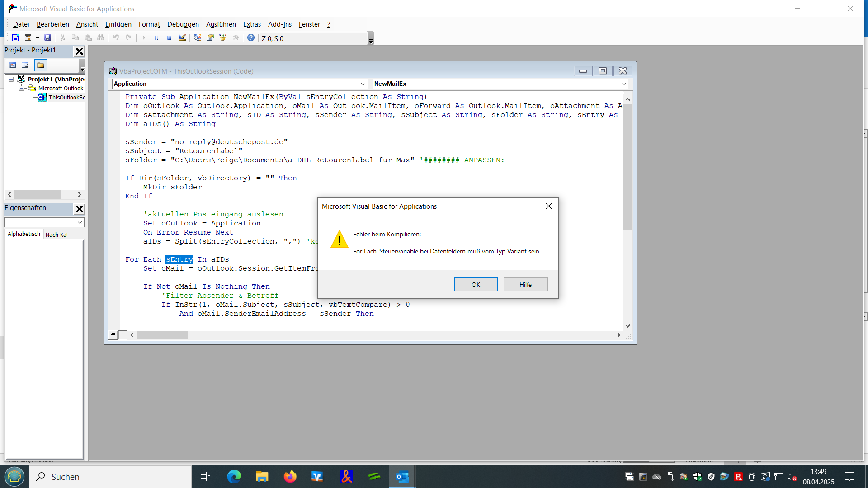Open the Application object dropdown
Image resolution: width=868 pixels, height=488 pixels.
363,84
